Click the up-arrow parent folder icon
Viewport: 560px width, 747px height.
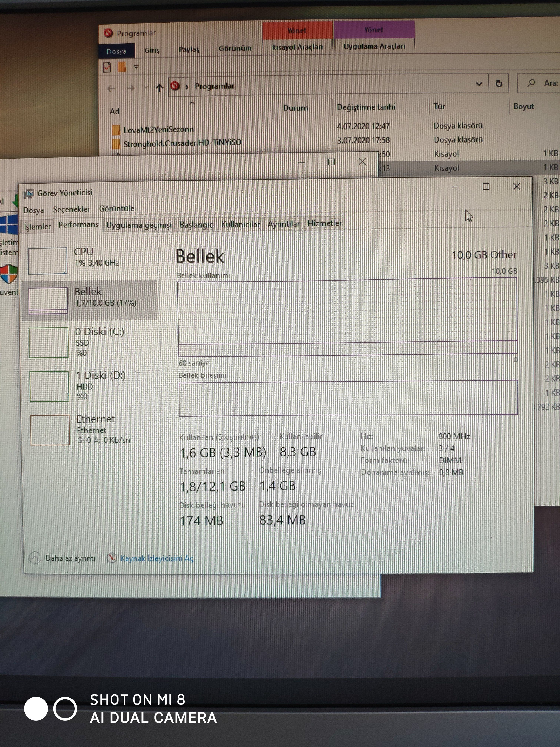[x=160, y=88]
